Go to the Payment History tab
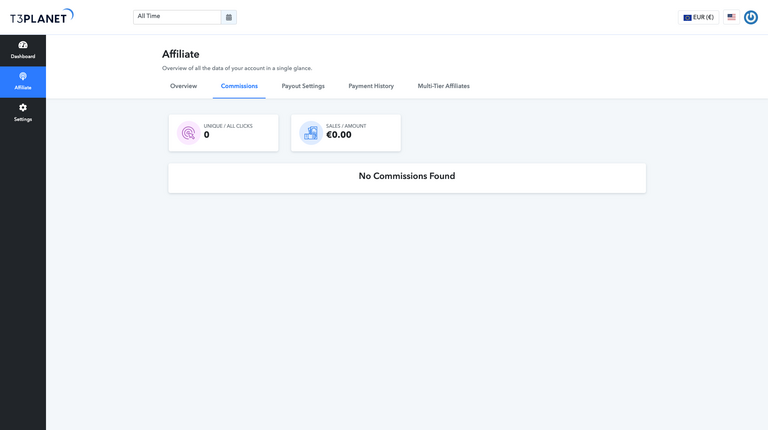This screenshot has height=430, width=768. [371, 86]
